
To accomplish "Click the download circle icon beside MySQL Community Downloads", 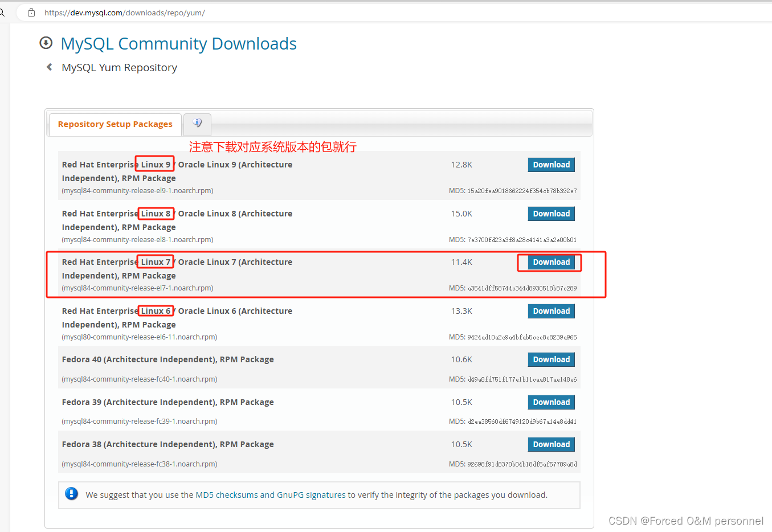I will [46, 43].
